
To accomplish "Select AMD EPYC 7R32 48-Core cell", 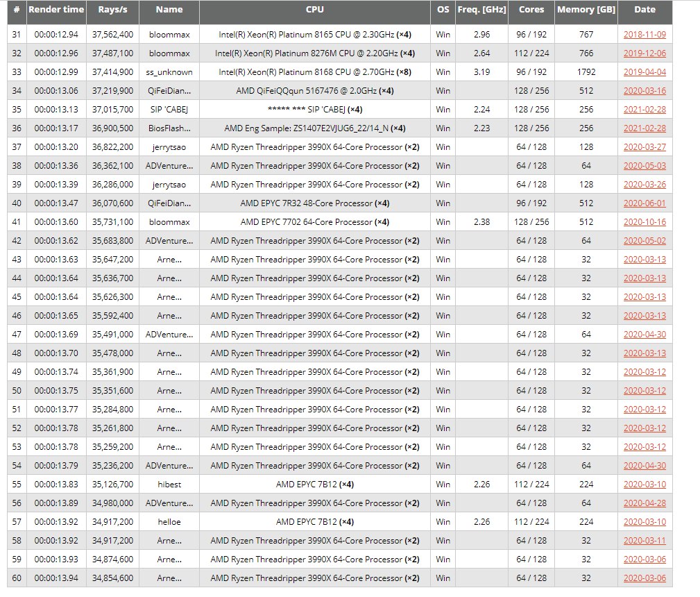I will pyautogui.click(x=315, y=203).
